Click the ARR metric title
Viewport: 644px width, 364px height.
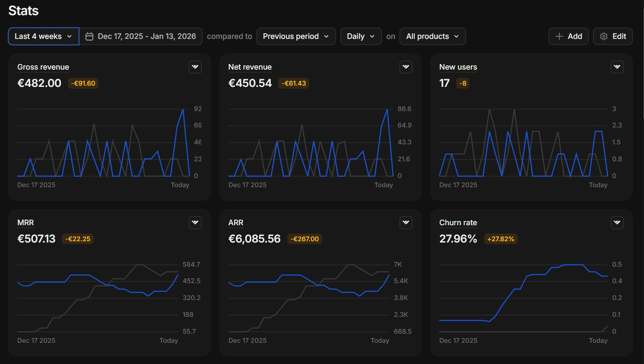[236, 223]
